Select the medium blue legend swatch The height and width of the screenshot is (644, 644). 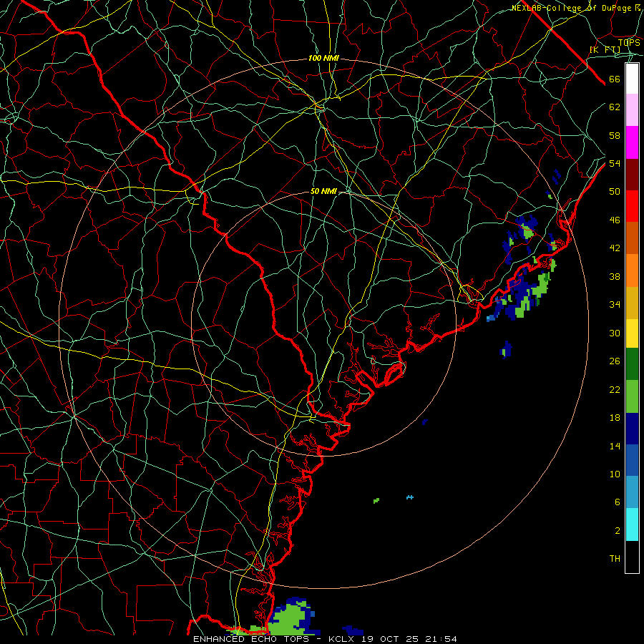tap(632, 460)
